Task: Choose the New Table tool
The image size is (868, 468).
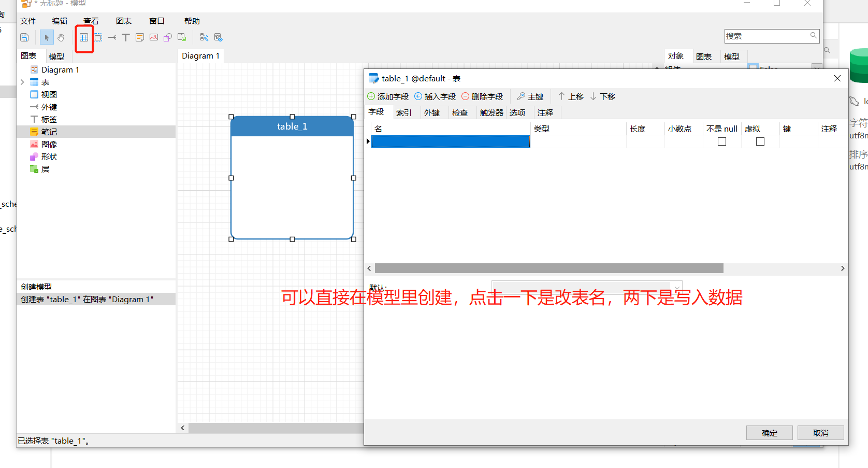Action: (84, 37)
